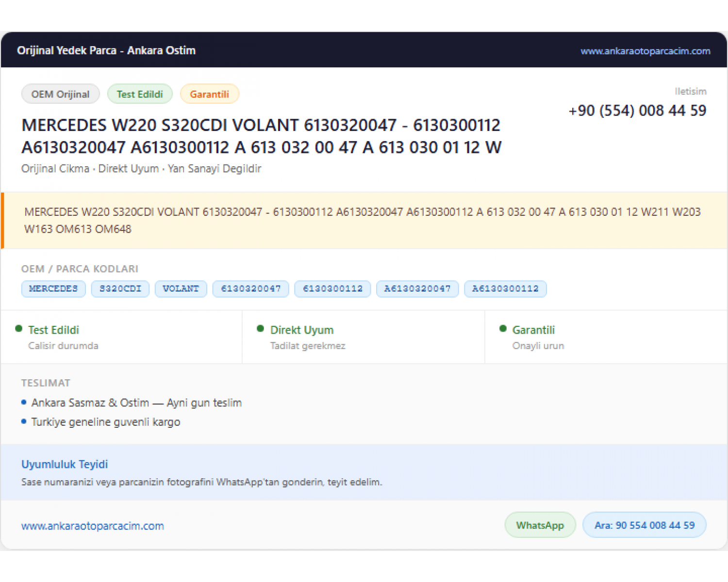Click the Uyumluluk Teyidi heading
728x582 pixels.
tap(65, 464)
